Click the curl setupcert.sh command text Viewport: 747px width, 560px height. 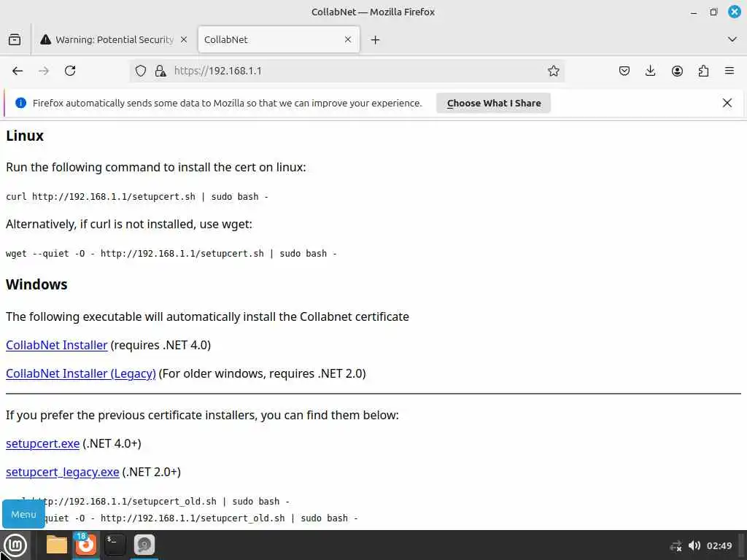tap(137, 197)
